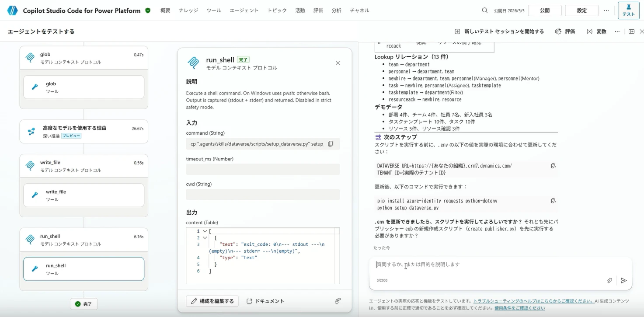644x317 pixels.
Task: Click the run_shell MCP card icon
Action: click(x=30, y=240)
